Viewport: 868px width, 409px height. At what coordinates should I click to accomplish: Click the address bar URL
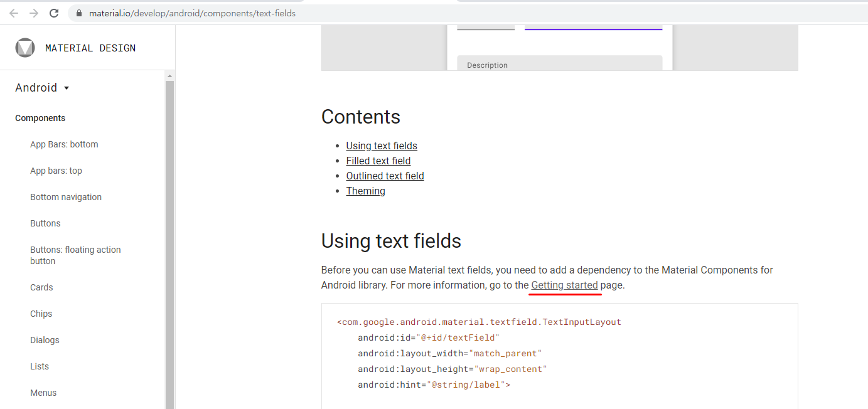192,13
